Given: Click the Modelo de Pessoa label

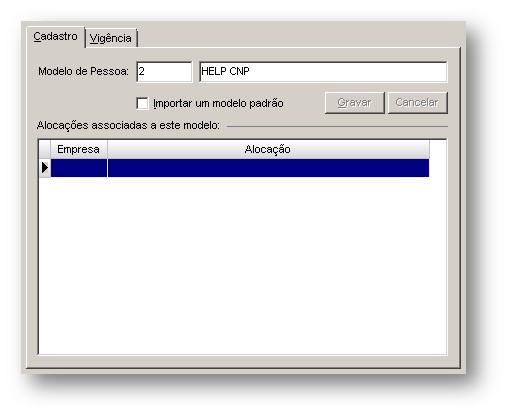Looking at the screenshot, I should pyautogui.click(x=83, y=71).
